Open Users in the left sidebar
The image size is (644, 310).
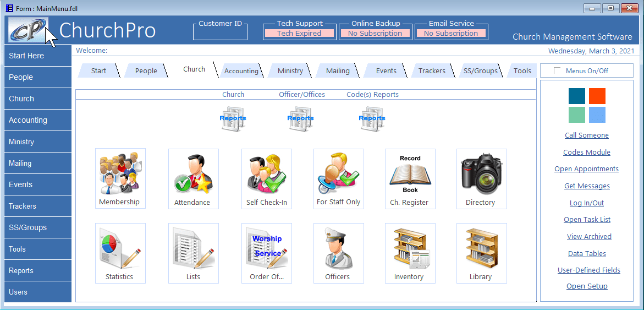pos(38,292)
